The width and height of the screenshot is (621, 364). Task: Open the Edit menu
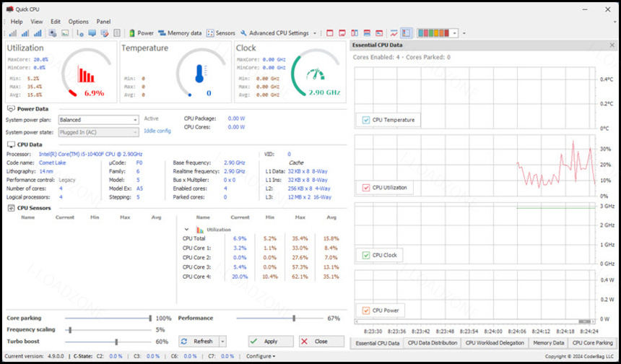point(56,22)
